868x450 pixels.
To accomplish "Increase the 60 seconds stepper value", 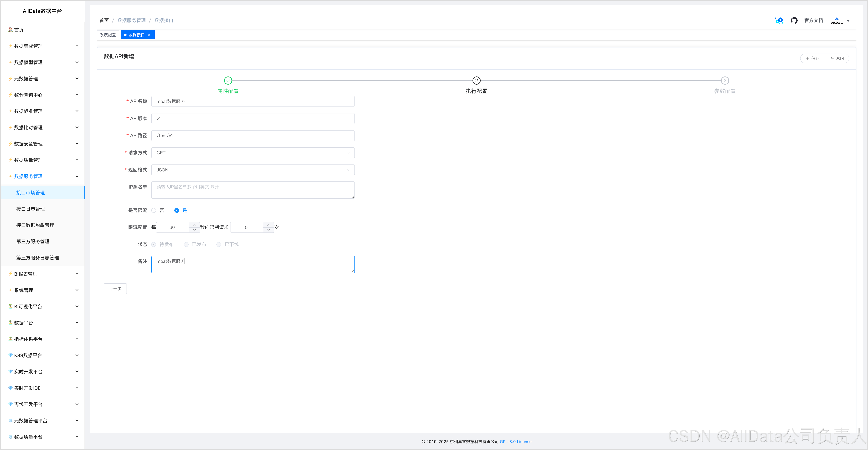I will click(194, 225).
